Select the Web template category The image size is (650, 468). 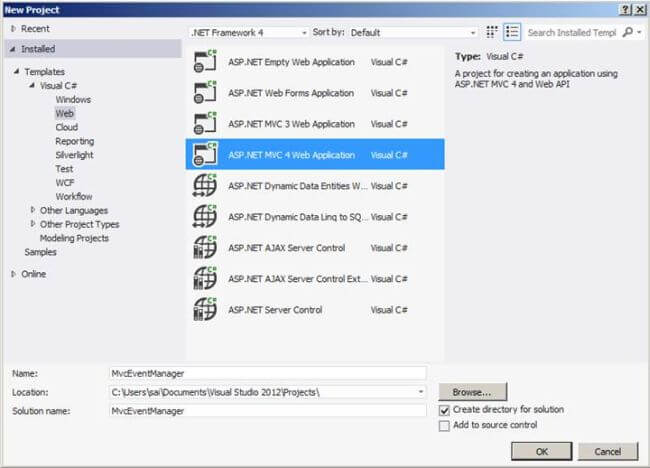point(64,113)
